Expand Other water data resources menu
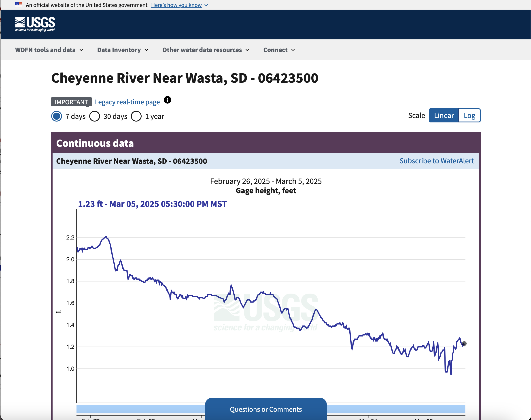Screen dimensions: 531x420 [206, 50]
